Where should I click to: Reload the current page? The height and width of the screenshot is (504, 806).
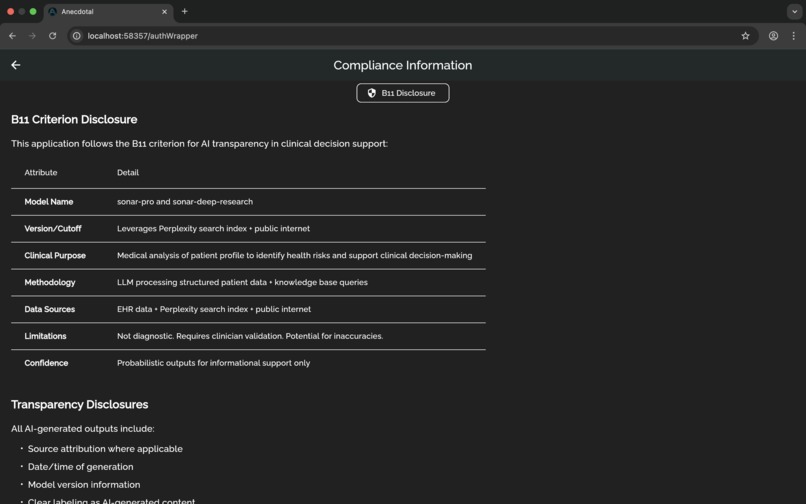(x=52, y=36)
